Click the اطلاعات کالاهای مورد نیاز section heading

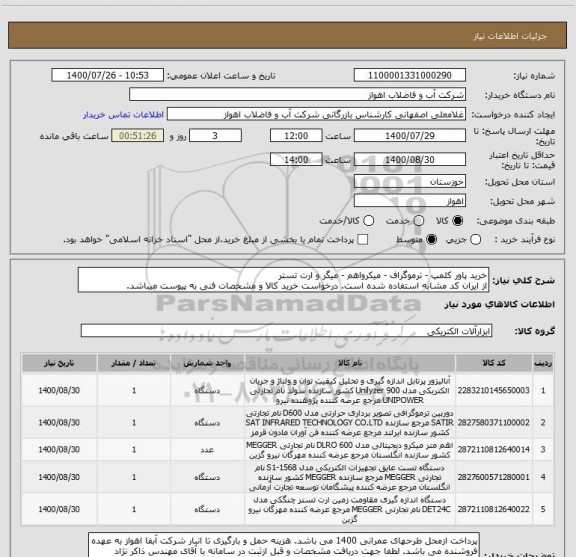[500, 305]
